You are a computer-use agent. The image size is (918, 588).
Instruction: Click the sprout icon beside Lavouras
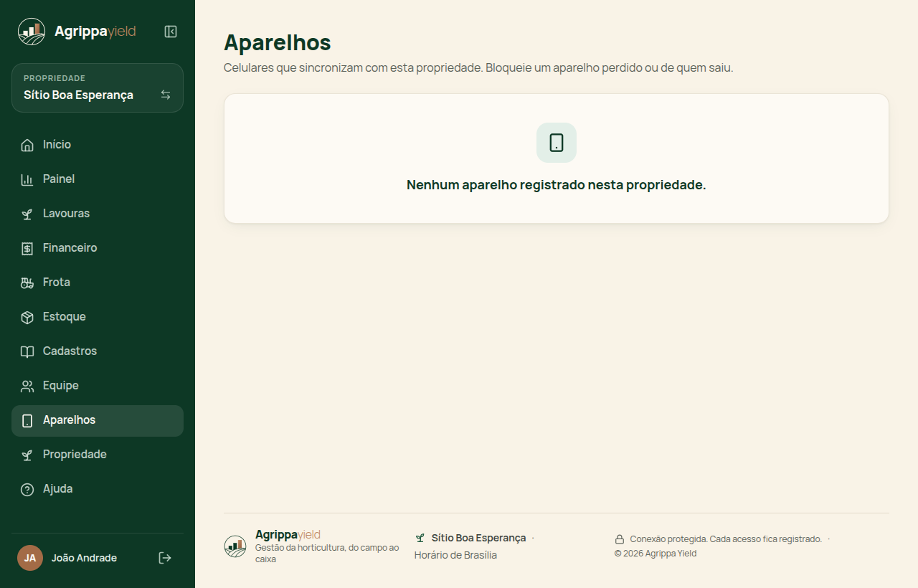pos(27,214)
